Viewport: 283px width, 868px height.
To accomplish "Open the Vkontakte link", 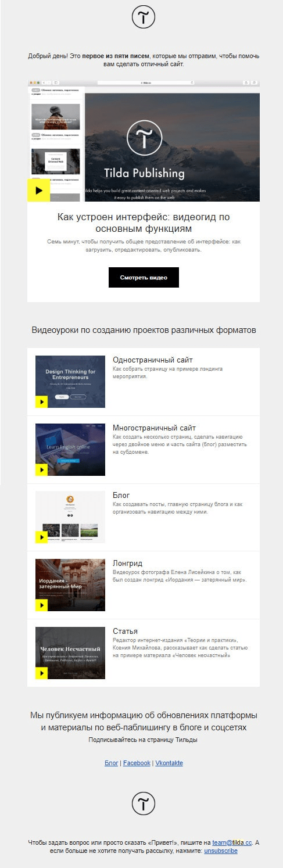I will pos(169,763).
